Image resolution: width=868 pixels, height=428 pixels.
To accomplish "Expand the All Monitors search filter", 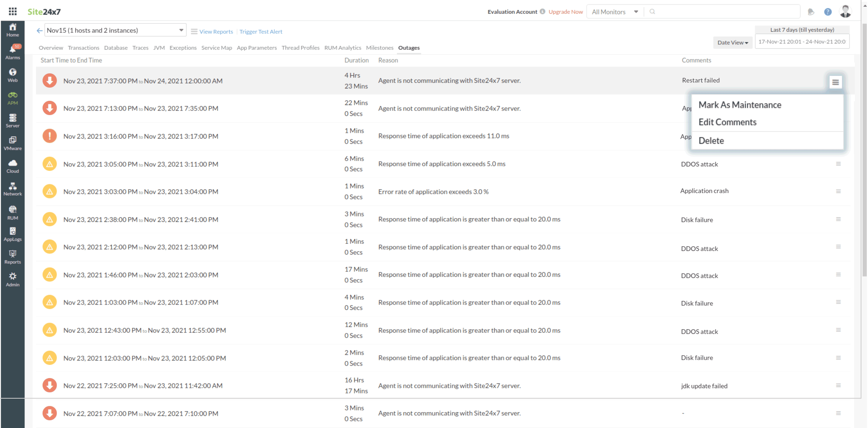I will [x=615, y=12].
